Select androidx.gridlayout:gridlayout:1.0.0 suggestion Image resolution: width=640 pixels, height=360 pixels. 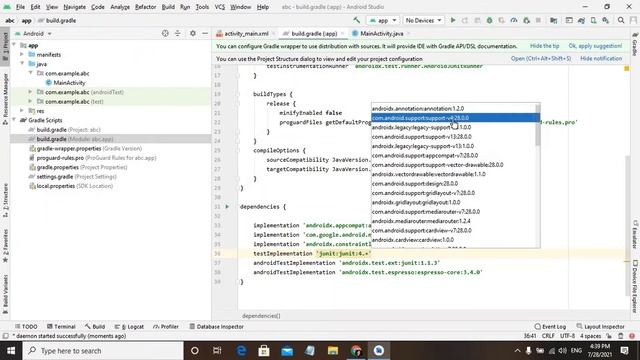453,202
